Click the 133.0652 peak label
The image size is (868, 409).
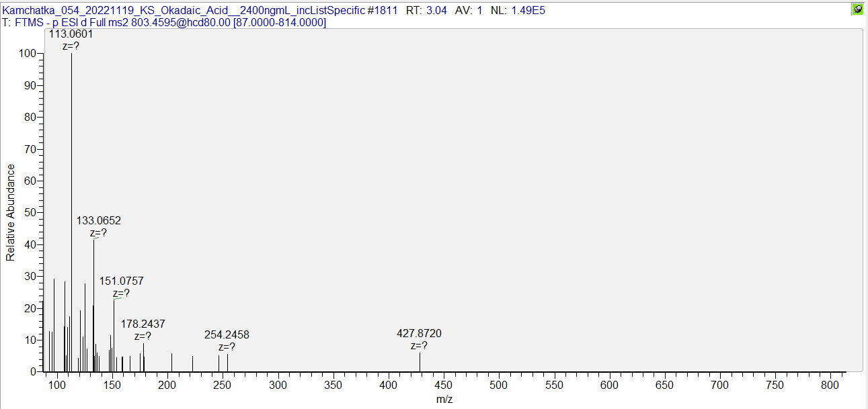coord(99,220)
